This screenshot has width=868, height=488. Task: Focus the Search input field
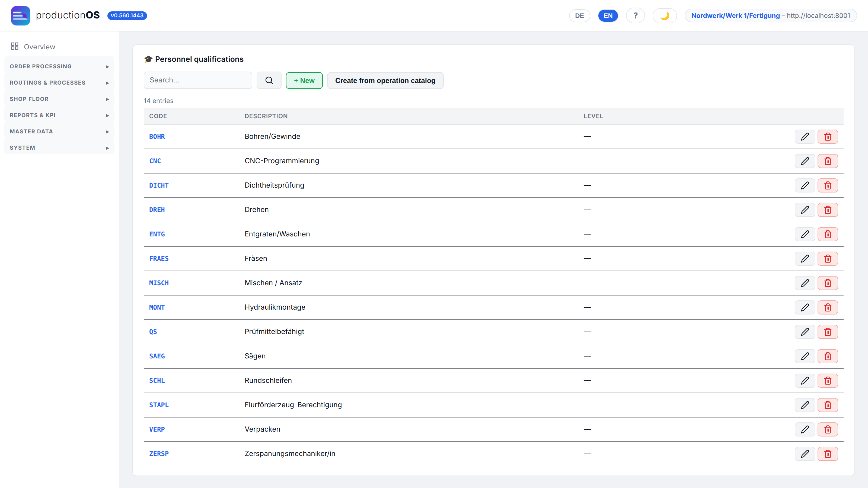point(198,80)
